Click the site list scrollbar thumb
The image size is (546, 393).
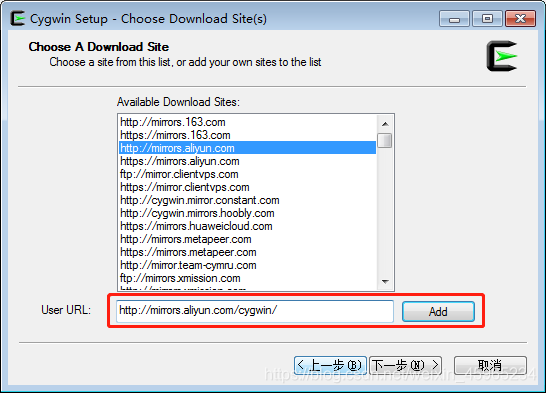coord(385,141)
